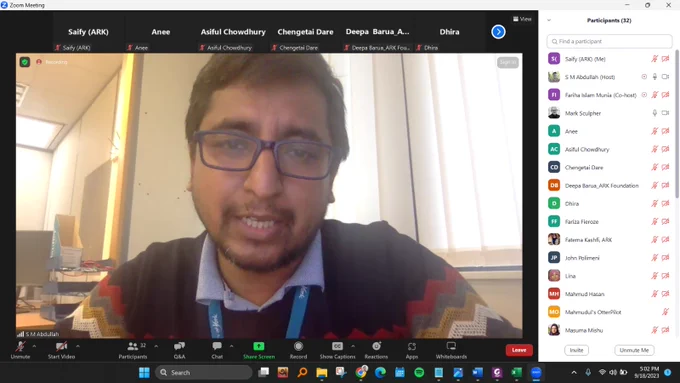The height and width of the screenshot is (383, 680).
Task: Select Masuma Mishu in participants list
Action: click(609, 330)
